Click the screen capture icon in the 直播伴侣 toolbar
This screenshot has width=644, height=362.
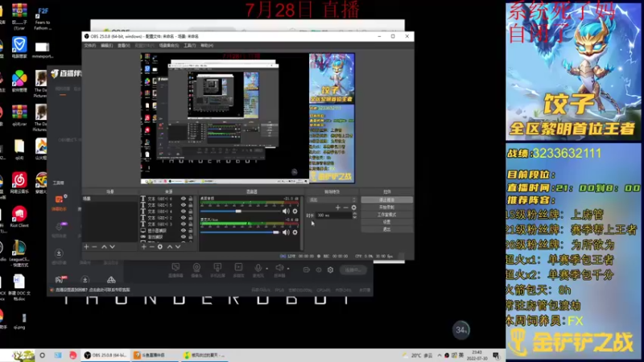(175, 268)
